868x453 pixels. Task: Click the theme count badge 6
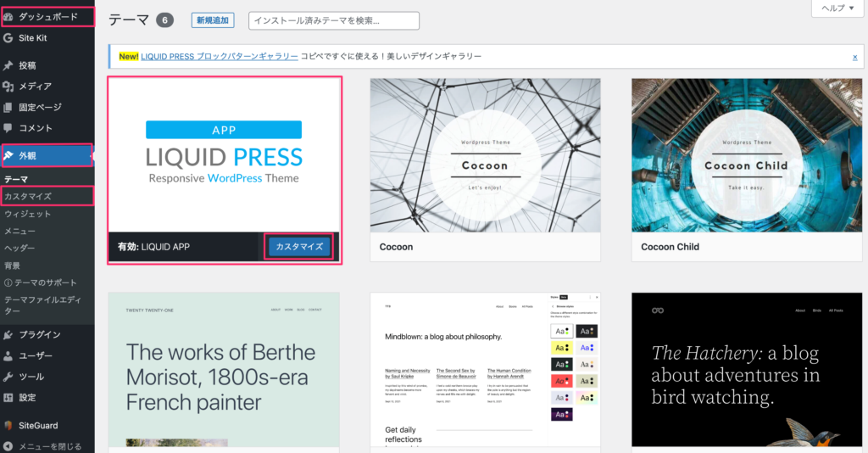coord(164,20)
